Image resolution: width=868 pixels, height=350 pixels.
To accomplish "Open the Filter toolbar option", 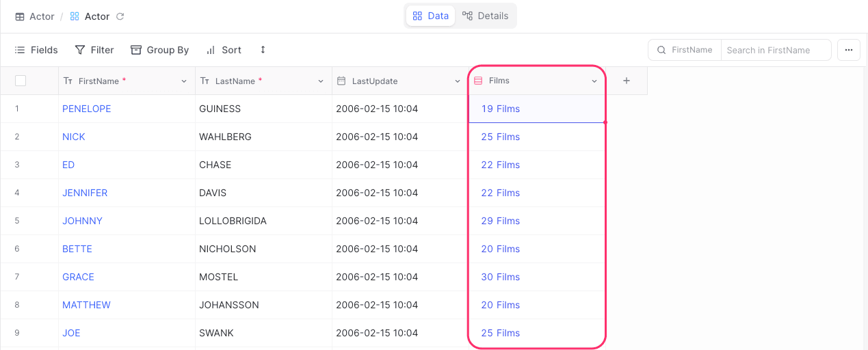I will tap(94, 50).
